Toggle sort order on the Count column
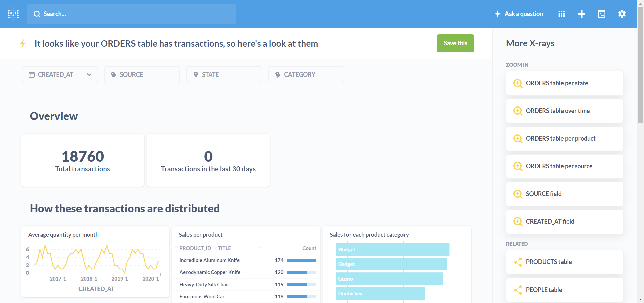This screenshot has width=644, height=303. (x=308, y=248)
